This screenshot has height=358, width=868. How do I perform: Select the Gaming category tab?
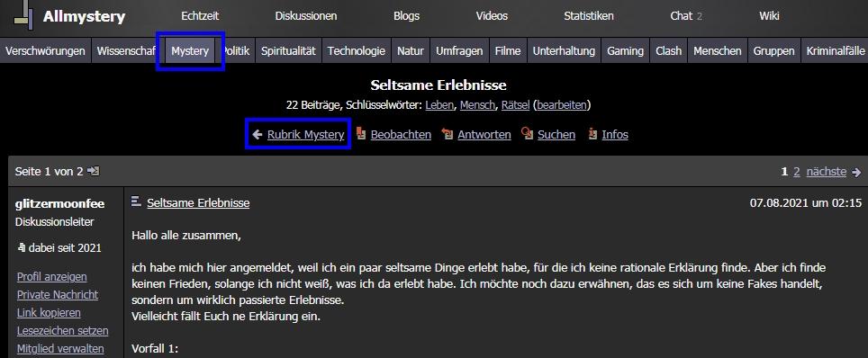[x=625, y=51]
